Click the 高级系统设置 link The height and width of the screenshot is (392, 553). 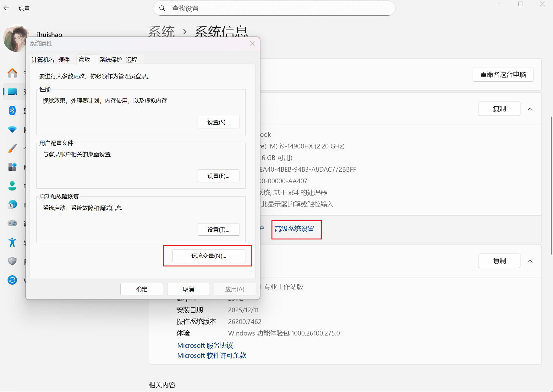point(294,229)
